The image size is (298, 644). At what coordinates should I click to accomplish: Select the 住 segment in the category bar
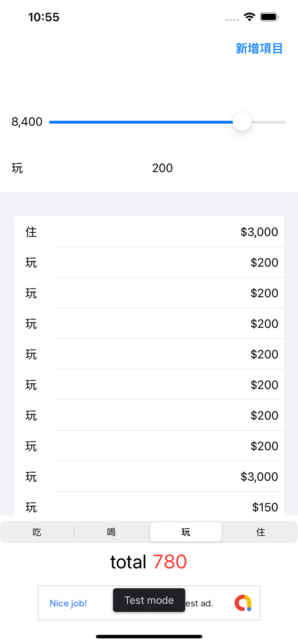click(x=260, y=532)
